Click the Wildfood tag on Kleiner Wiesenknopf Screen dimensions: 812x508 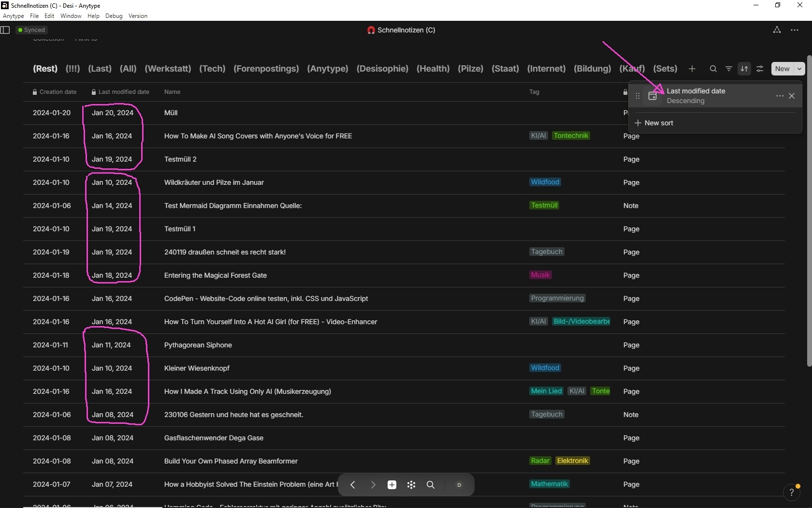[x=545, y=368]
